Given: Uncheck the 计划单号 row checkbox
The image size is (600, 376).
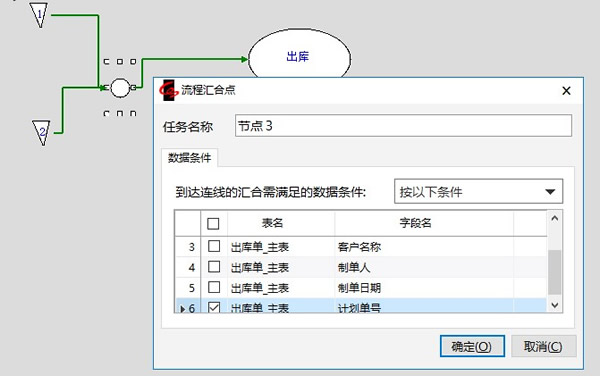Looking at the screenshot, I should (x=214, y=307).
